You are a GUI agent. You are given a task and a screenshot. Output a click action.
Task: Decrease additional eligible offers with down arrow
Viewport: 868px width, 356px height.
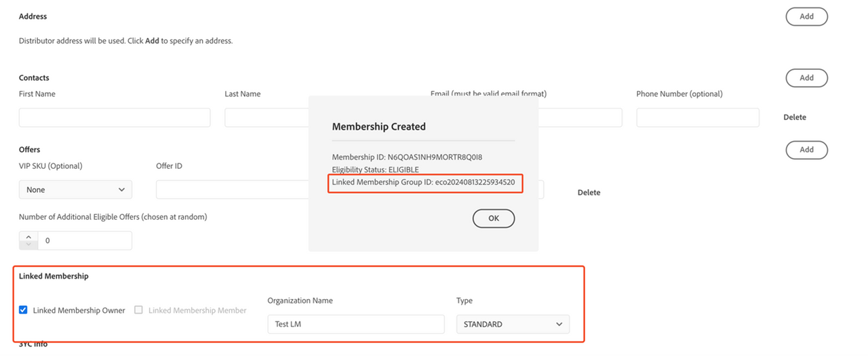click(28, 244)
